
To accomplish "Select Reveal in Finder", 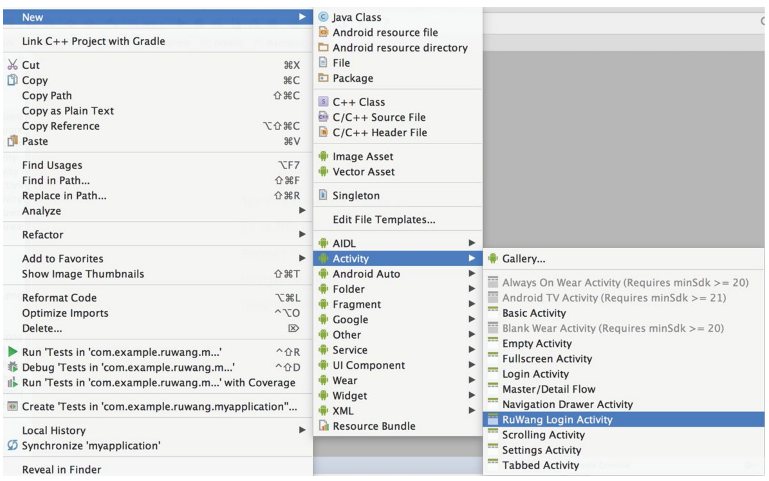I will click(61, 469).
